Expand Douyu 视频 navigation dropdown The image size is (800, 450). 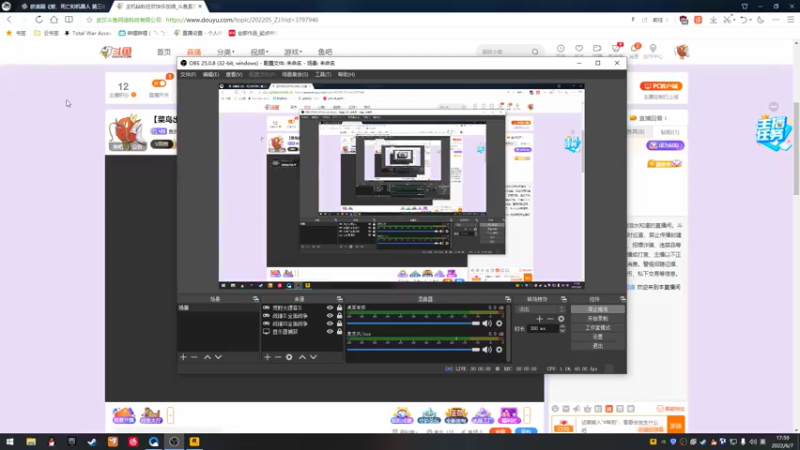259,52
